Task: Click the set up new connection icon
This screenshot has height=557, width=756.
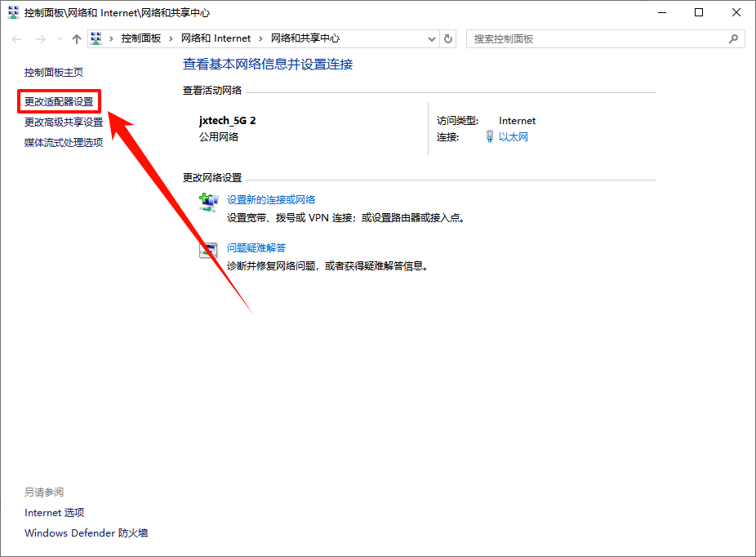Action: point(209,203)
